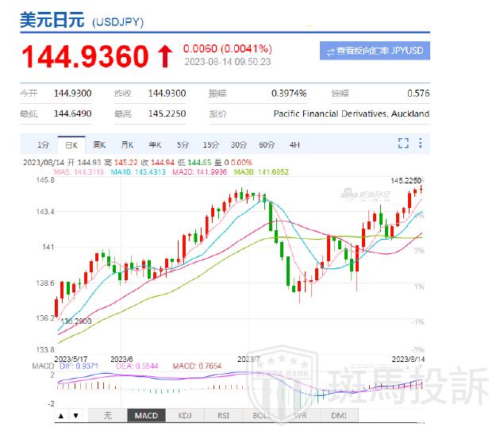Choose the 5分 interval tab
The width and height of the screenshot is (504, 435).
coord(183,144)
